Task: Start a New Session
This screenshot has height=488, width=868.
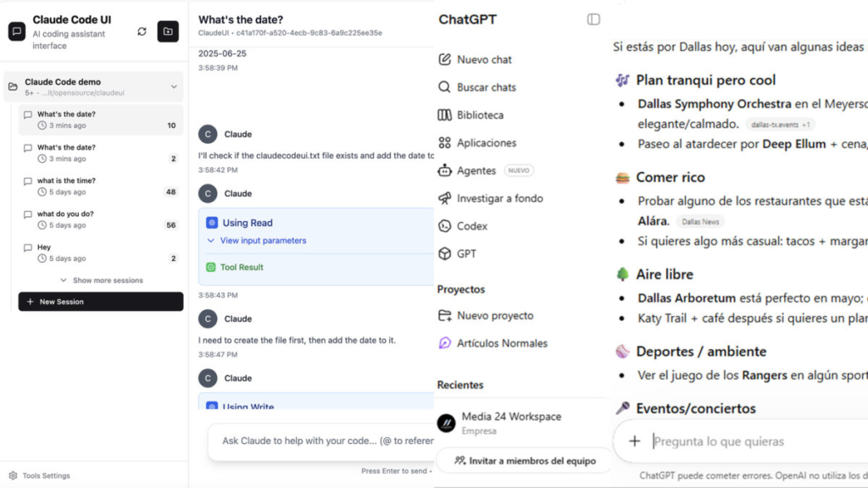Action: tap(101, 302)
